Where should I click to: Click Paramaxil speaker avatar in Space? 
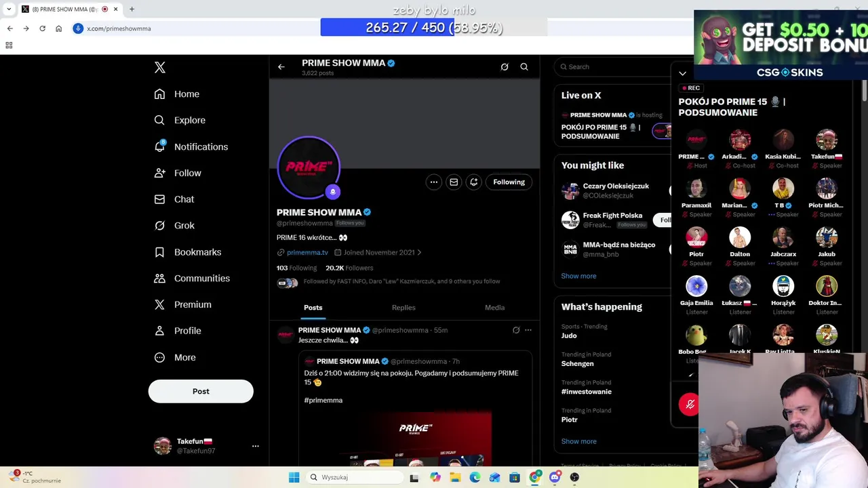696,189
